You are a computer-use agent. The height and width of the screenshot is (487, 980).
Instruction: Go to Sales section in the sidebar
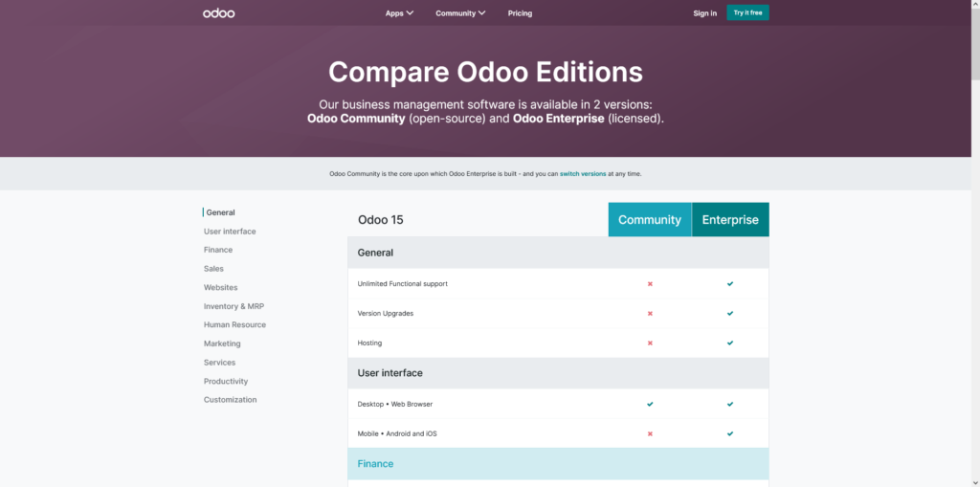click(x=213, y=269)
